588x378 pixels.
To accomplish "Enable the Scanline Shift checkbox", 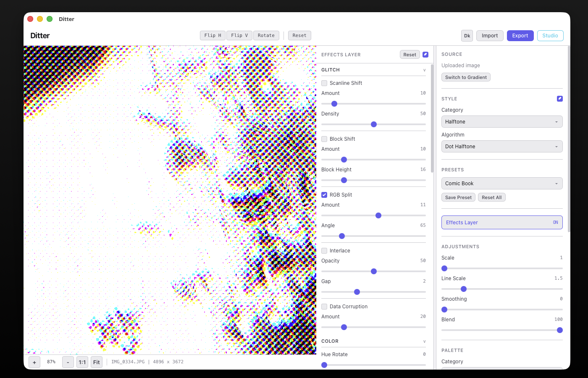I will [x=324, y=83].
